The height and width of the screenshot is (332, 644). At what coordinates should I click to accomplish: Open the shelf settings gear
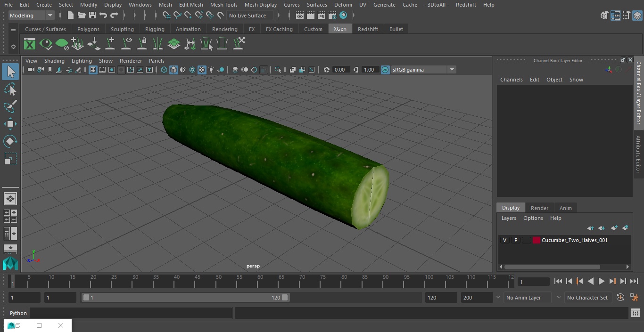13,47
